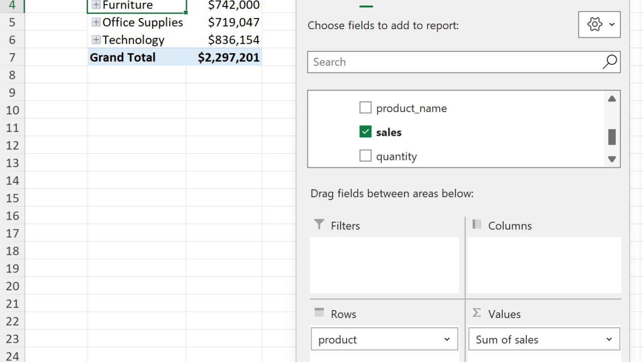This screenshot has height=362, width=644.
Task: Expand the Office Supplies row
Action: (x=96, y=23)
